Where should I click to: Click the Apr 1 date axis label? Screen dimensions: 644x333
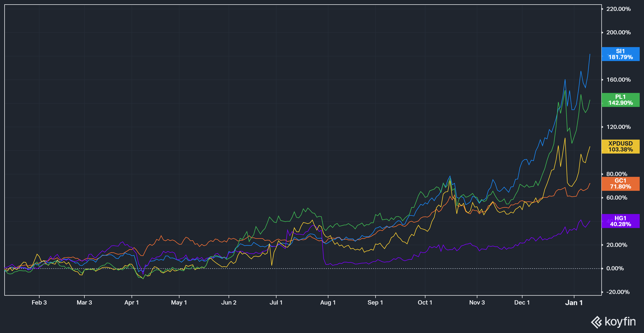[131, 303]
